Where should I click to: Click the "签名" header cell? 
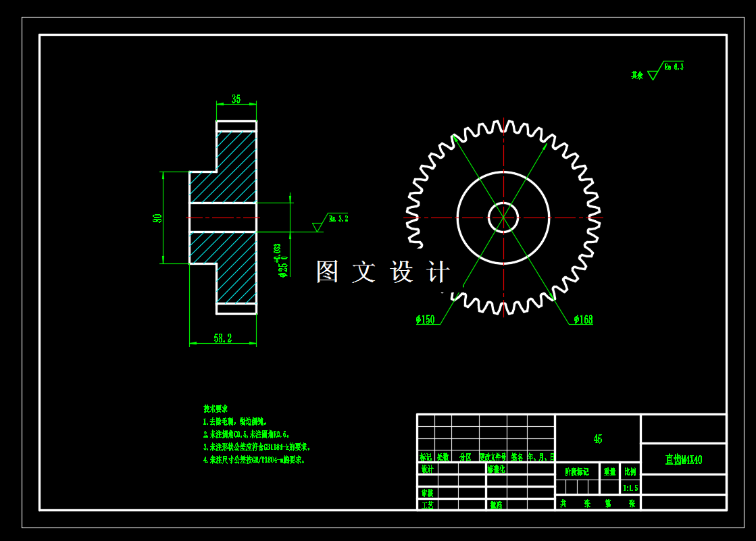pyautogui.click(x=518, y=457)
